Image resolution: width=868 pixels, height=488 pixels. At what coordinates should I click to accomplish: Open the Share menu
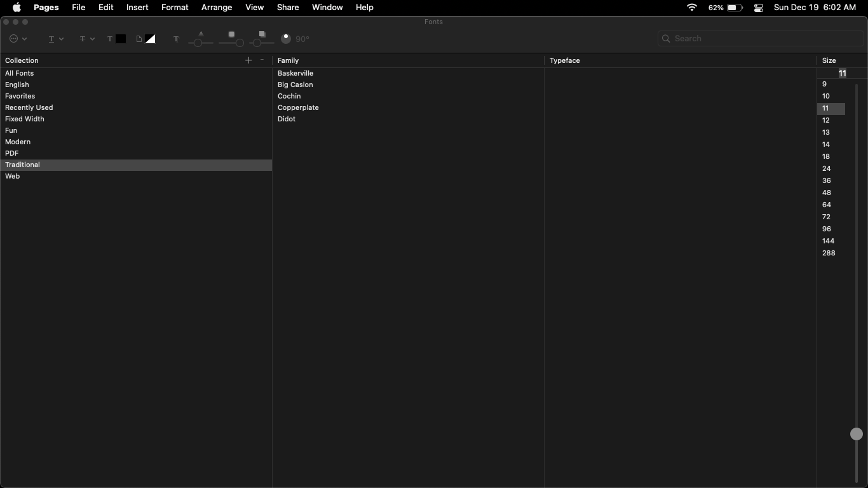coord(288,8)
